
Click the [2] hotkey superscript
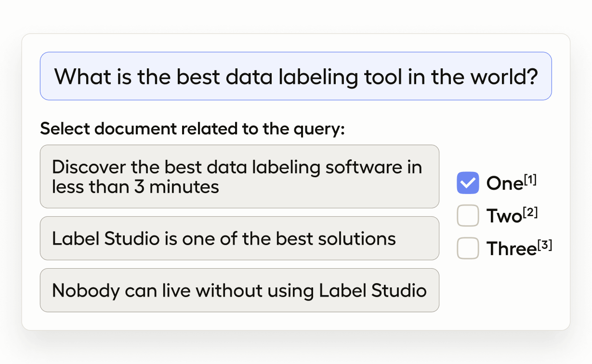530,212
